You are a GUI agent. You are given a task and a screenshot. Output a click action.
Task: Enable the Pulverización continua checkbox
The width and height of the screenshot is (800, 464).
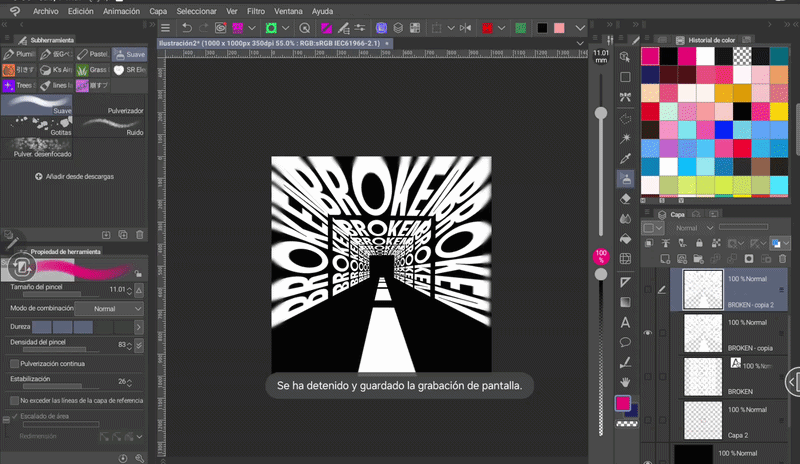click(x=14, y=364)
